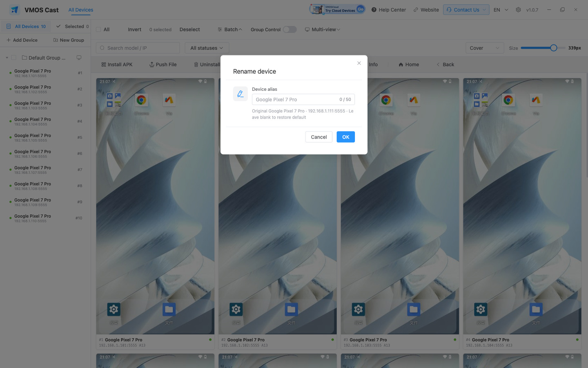Viewport: 588px width, 368px height.
Task: Click the Search model / IP field
Action: [x=138, y=48]
